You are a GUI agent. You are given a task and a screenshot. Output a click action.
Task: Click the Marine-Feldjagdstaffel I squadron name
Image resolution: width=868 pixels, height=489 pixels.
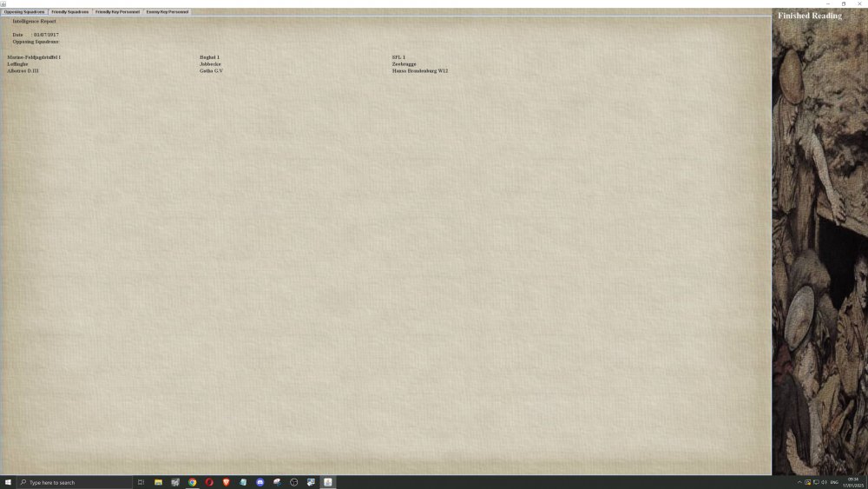point(34,57)
